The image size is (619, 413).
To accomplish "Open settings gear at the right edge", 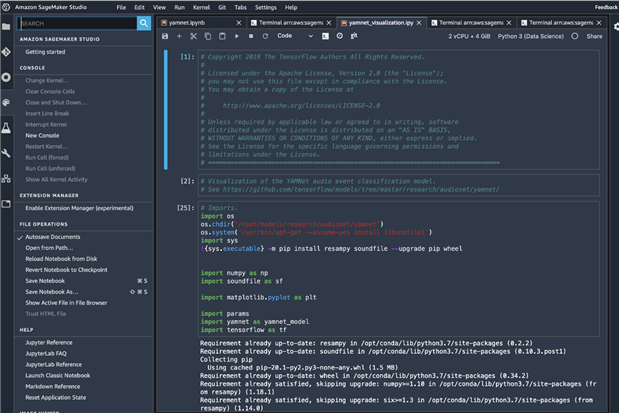I will 616,26.
